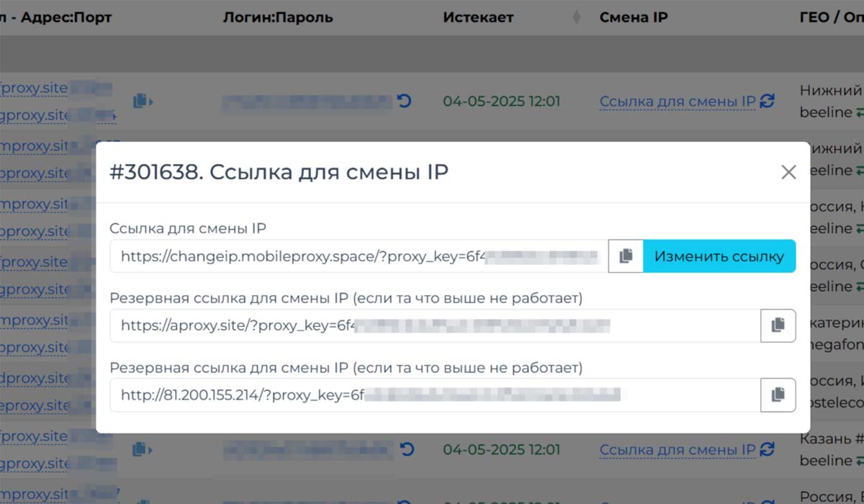Copy the aproxy.site reserve link
The width and height of the screenshot is (864, 504).
(778, 325)
